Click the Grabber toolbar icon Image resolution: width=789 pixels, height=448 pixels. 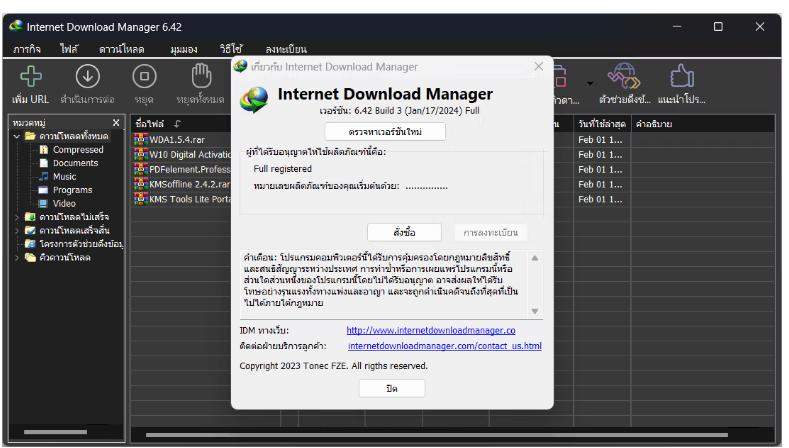620,77
